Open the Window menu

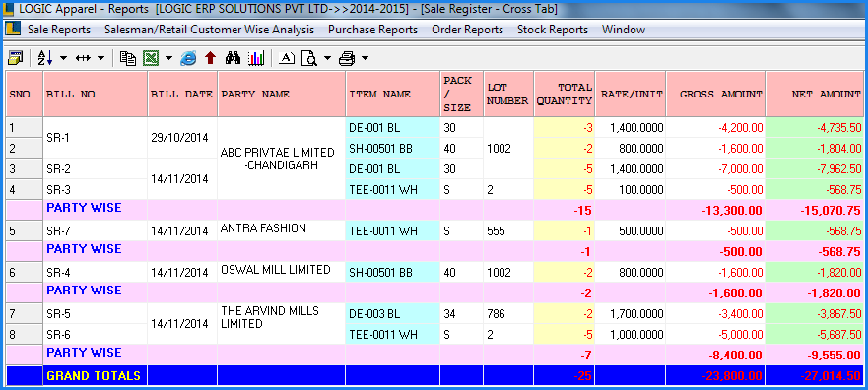pos(624,30)
